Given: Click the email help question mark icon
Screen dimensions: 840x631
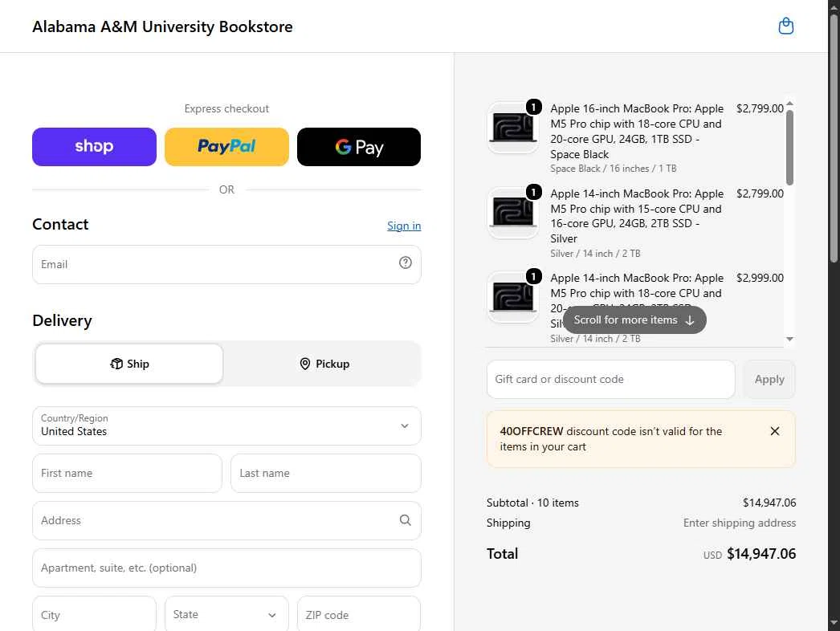Looking at the screenshot, I should [x=405, y=263].
